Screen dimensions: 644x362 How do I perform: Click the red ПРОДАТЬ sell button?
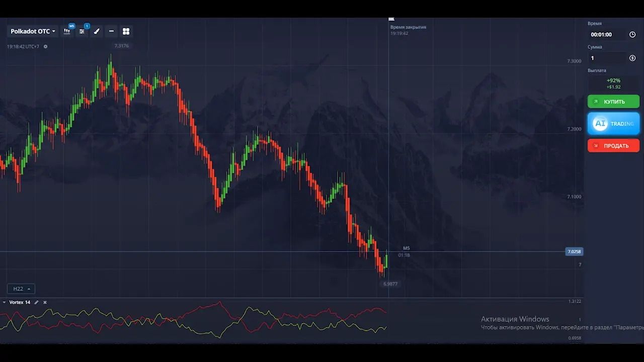tap(613, 146)
